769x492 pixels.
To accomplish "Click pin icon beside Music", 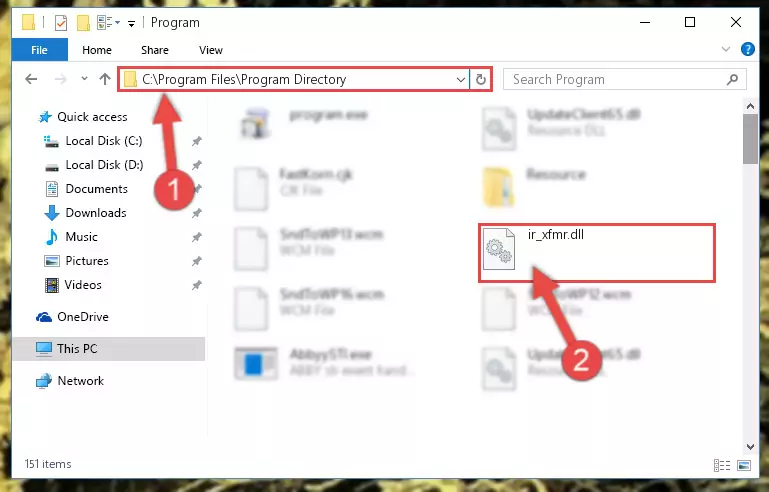I will click(x=197, y=237).
